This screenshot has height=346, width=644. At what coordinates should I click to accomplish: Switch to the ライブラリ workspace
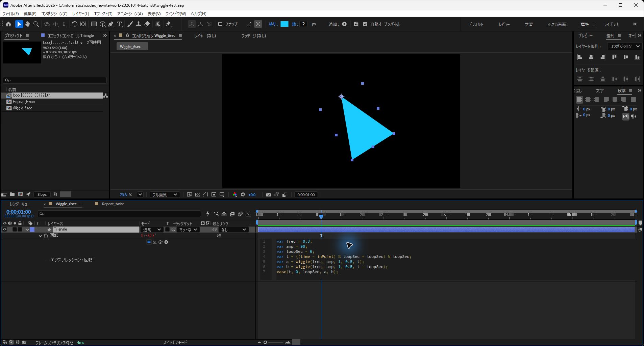611,24
